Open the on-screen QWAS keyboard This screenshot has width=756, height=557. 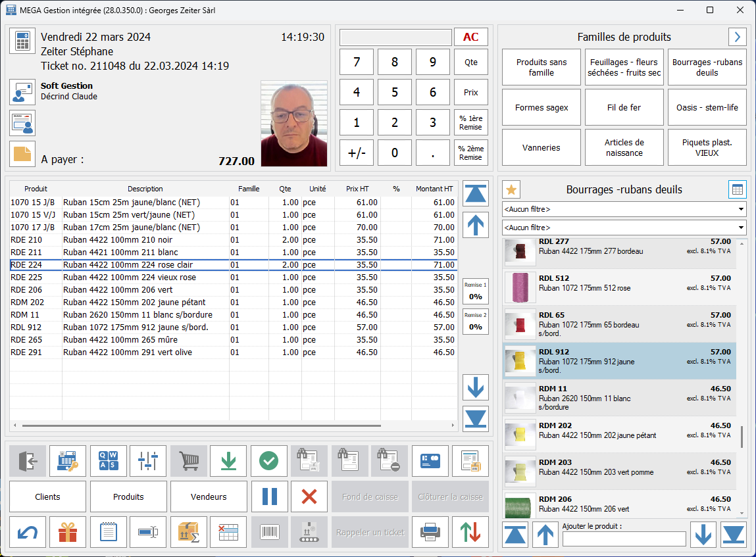[108, 461]
